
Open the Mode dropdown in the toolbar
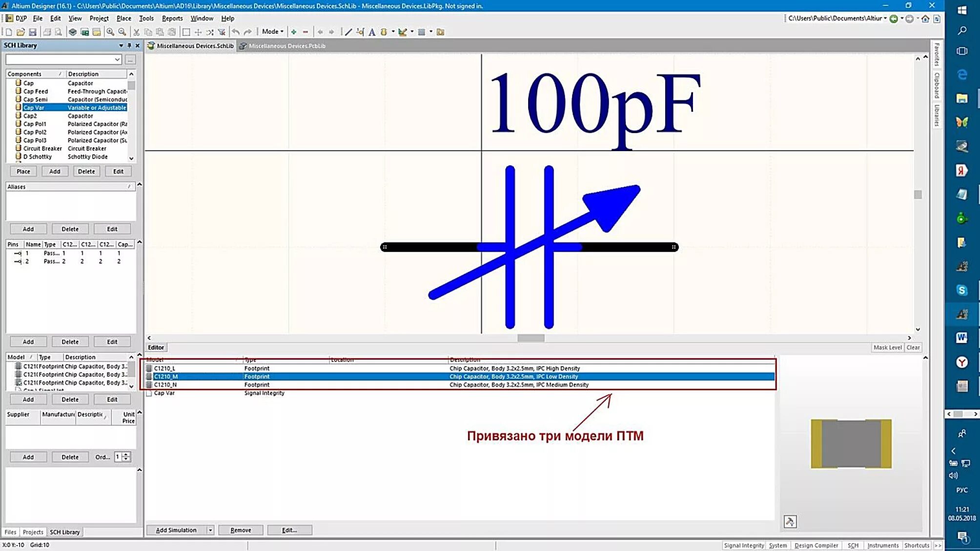click(281, 31)
